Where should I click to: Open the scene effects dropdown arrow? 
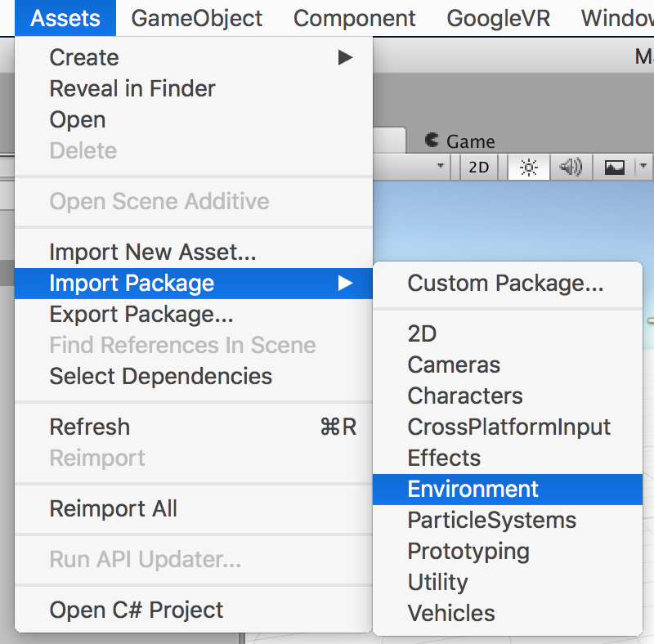tap(643, 167)
